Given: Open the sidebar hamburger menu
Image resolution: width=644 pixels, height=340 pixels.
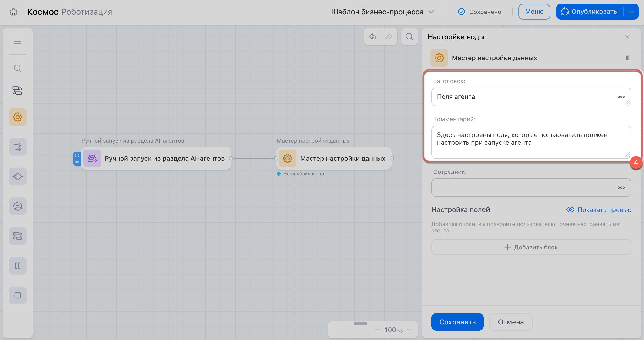Looking at the screenshot, I should [x=17, y=41].
